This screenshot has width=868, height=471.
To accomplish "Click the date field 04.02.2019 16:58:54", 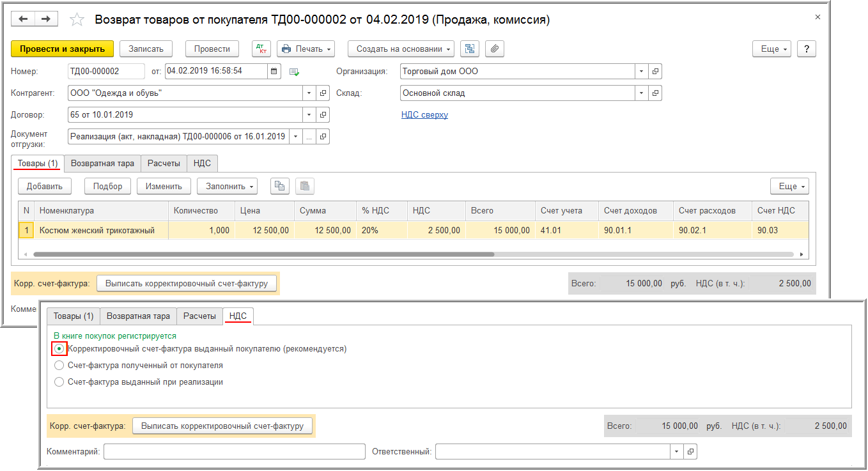I will (x=217, y=71).
